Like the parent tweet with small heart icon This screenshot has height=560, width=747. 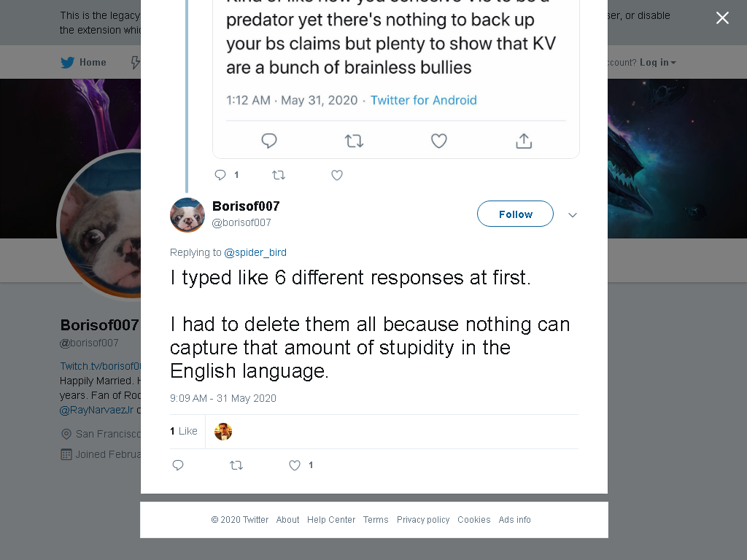click(x=337, y=175)
